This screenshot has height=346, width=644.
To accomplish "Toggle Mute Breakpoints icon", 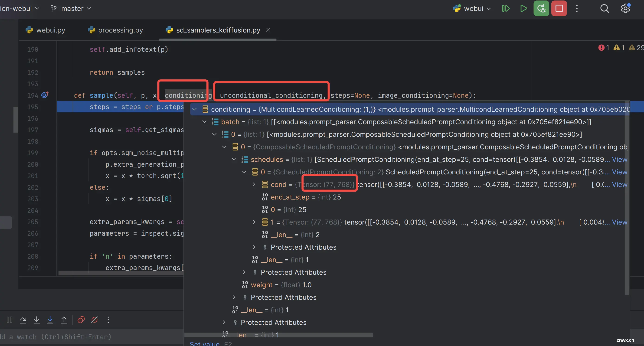I will (x=95, y=320).
